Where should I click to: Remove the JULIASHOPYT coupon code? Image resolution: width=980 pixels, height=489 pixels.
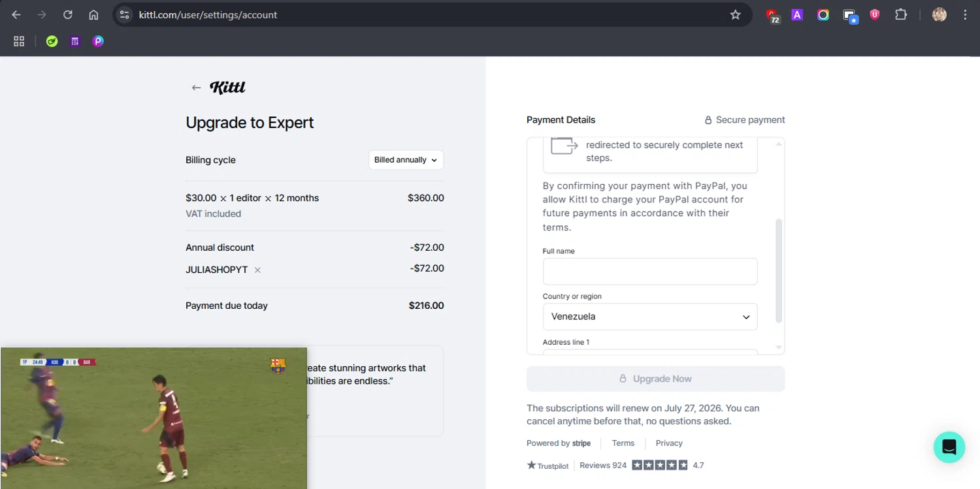[x=257, y=270]
